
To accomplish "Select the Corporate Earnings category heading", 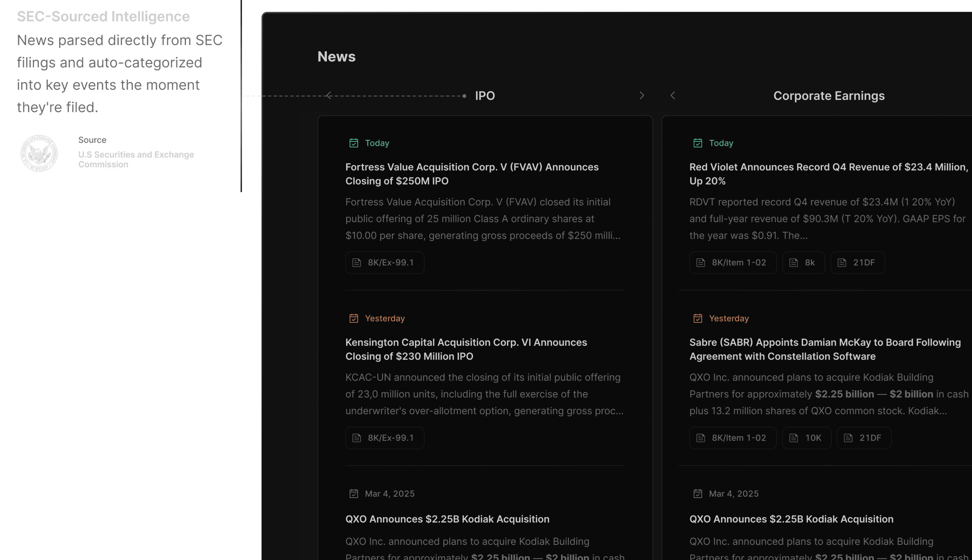I will (x=829, y=96).
